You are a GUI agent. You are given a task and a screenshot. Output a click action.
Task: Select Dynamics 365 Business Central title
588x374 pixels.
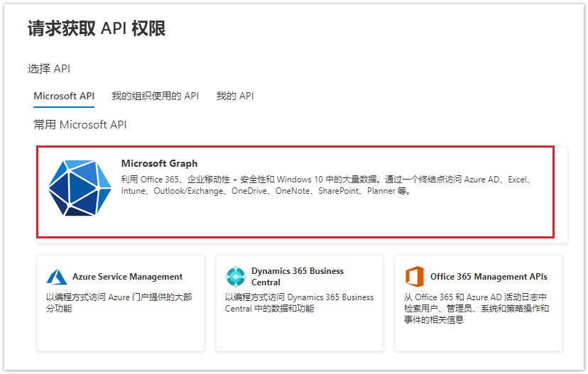[298, 277]
